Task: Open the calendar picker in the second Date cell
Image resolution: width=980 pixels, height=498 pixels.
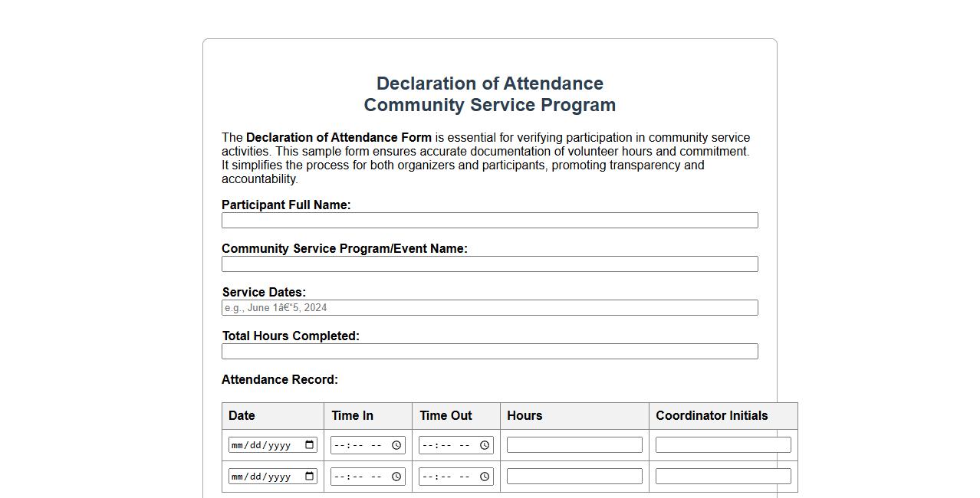Action: pos(310,476)
